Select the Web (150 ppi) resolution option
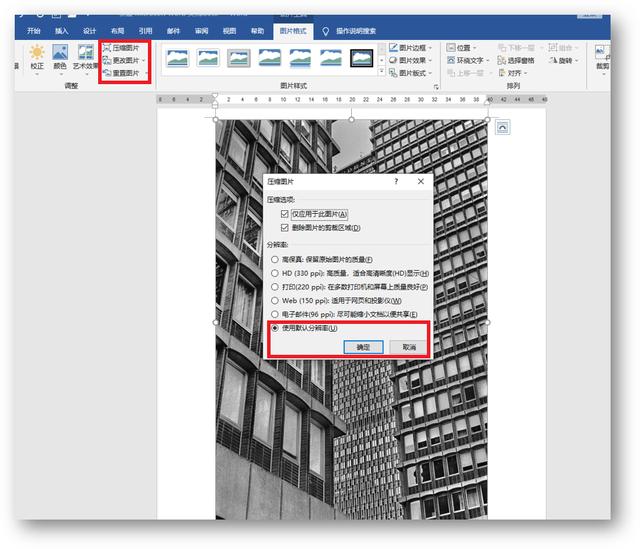Viewport: 640px width, 549px height. pyautogui.click(x=275, y=300)
